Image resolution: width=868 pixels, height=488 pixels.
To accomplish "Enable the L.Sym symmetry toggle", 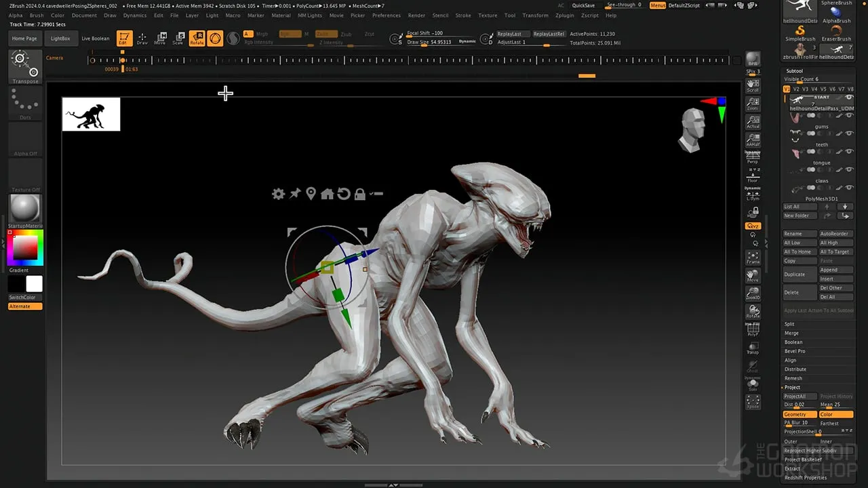I will 753,196.
